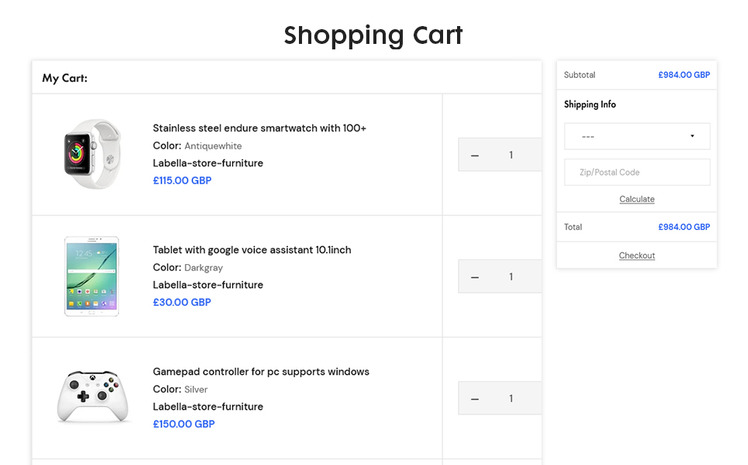Decrease quantity of the stainless steel smartwatch
The width and height of the screenshot is (748, 465).
pos(475,155)
